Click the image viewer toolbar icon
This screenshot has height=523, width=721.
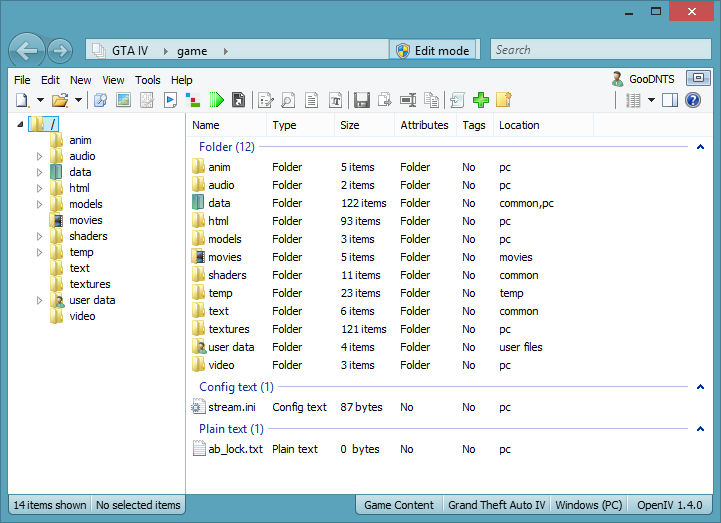pos(124,100)
